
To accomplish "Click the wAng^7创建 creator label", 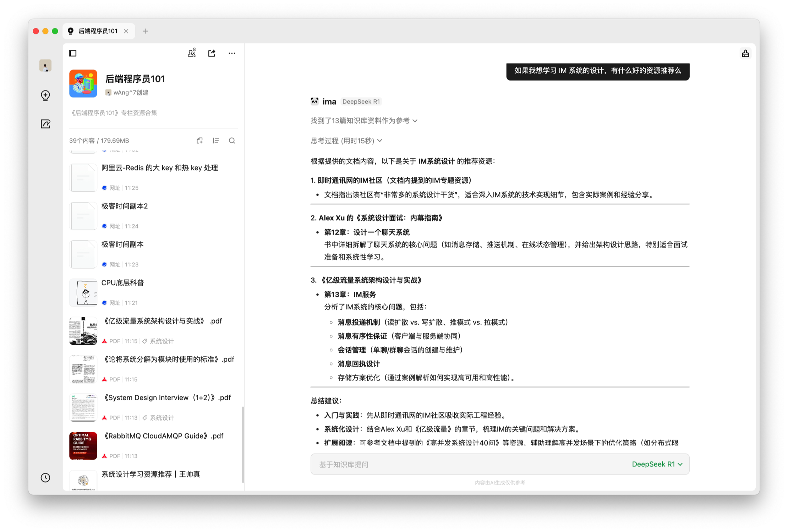I will click(127, 93).
